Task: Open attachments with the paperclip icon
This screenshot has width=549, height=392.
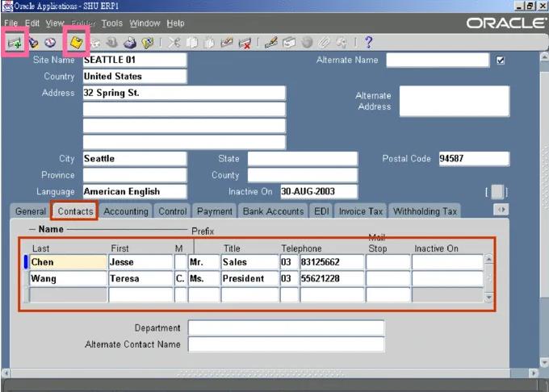Action: pyautogui.click(x=324, y=42)
